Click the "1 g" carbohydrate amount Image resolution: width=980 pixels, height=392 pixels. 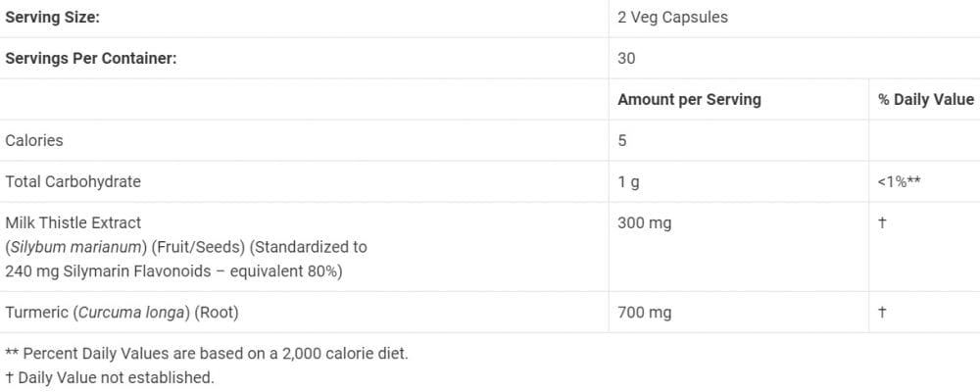click(x=628, y=181)
